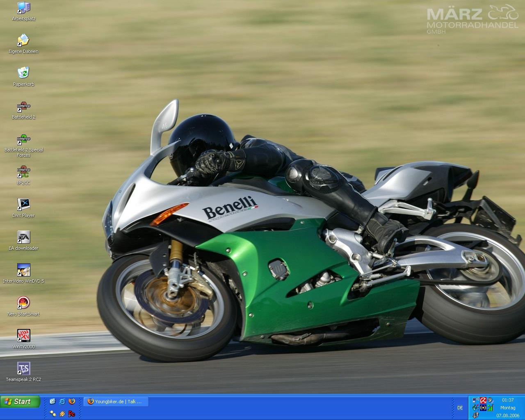Viewport: 525px width, 420px height.
Task: Switch to Youngbiker.de Firefox taskbar window
Action: click(x=116, y=402)
